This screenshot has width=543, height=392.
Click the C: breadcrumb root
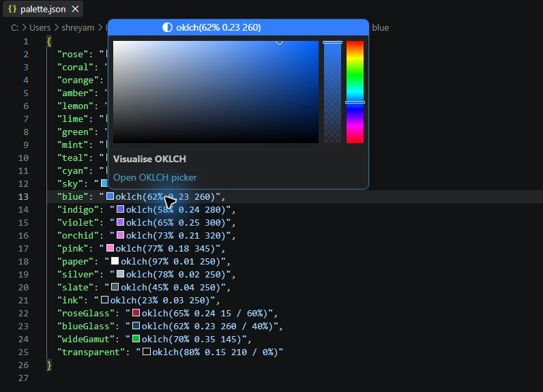(14, 27)
